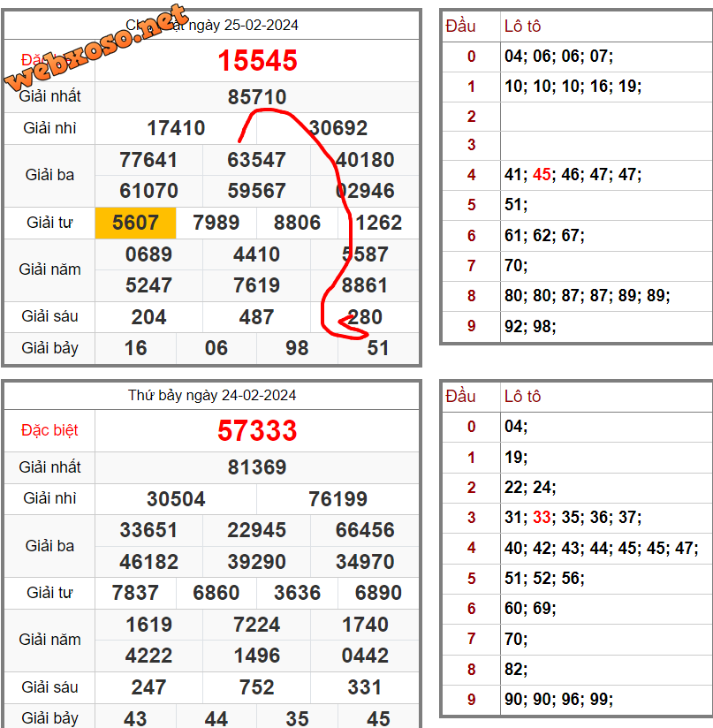Select sixth prize number 752
The image size is (713, 728).
point(257,687)
